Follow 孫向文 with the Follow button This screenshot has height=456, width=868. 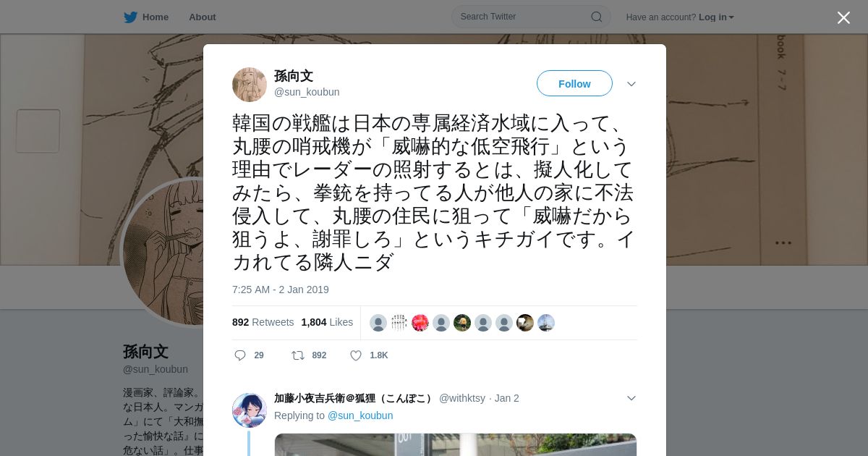coord(574,84)
